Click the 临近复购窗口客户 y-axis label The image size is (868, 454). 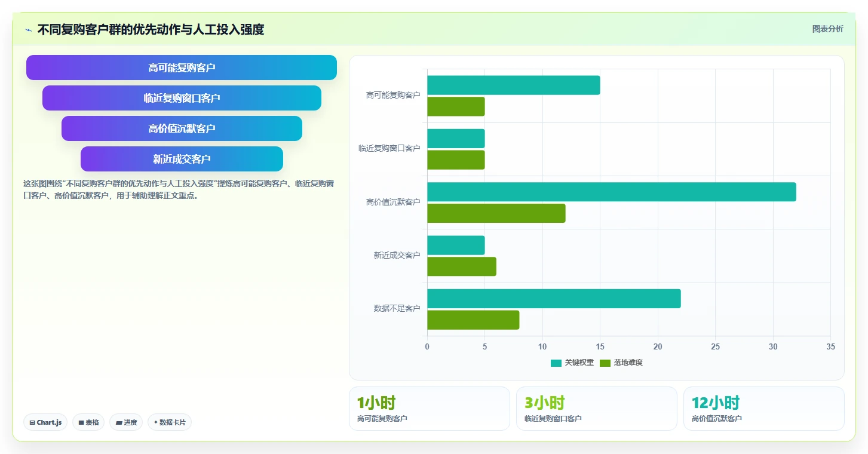[389, 148]
